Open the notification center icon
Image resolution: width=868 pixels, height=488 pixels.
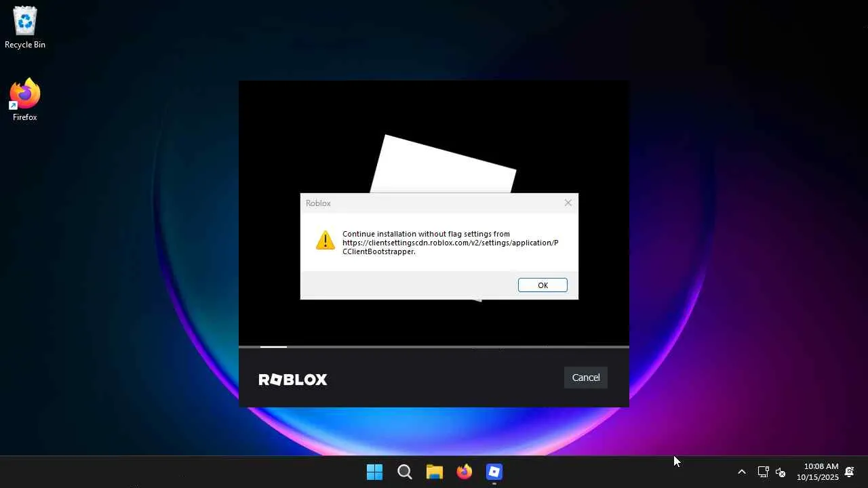pos(849,472)
